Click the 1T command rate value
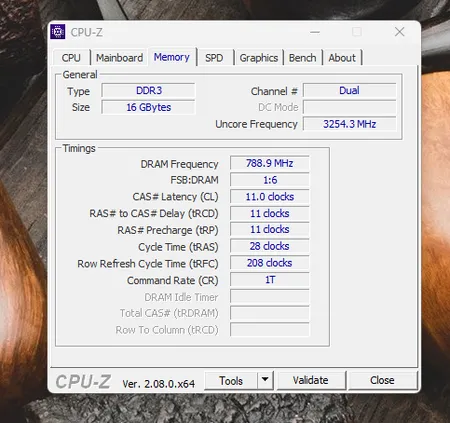The height and width of the screenshot is (423, 450). pos(270,280)
